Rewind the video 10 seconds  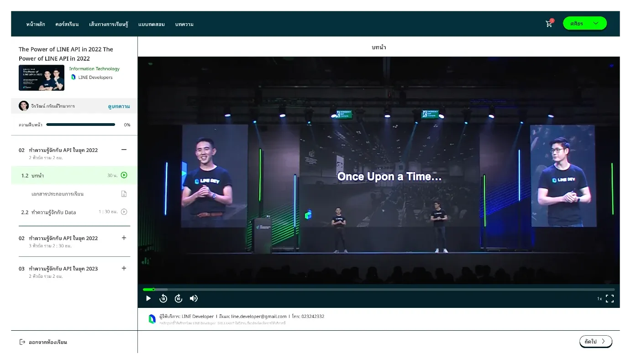click(163, 298)
